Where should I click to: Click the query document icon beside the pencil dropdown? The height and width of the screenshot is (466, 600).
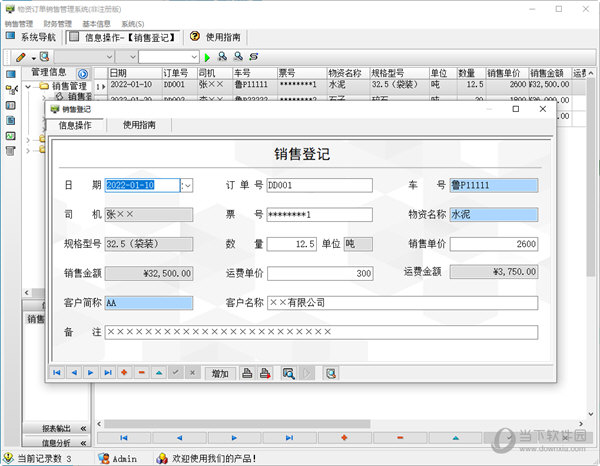point(45,57)
